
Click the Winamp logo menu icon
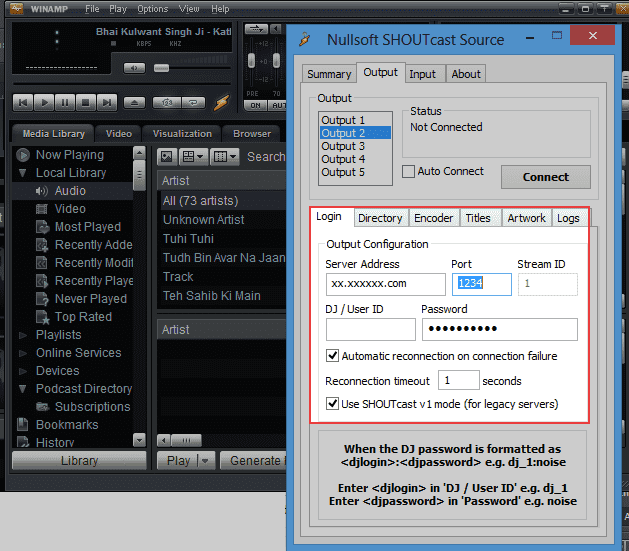[x=16, y=8]
